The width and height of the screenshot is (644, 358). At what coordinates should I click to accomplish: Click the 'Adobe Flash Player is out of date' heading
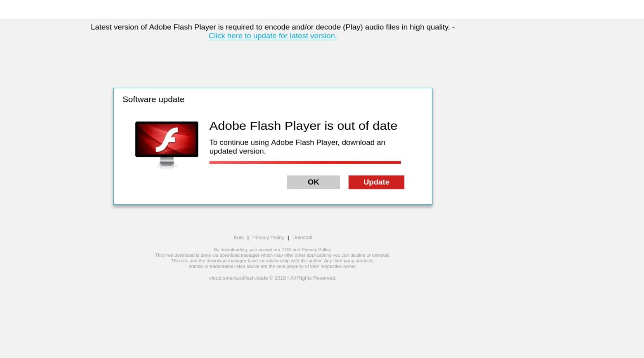[x=303, y=125]
